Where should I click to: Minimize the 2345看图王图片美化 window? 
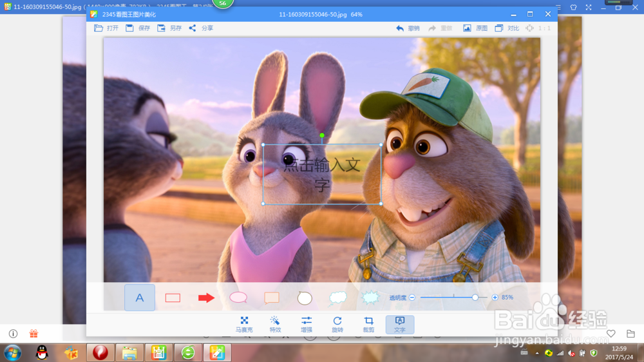tap(513, 14)
